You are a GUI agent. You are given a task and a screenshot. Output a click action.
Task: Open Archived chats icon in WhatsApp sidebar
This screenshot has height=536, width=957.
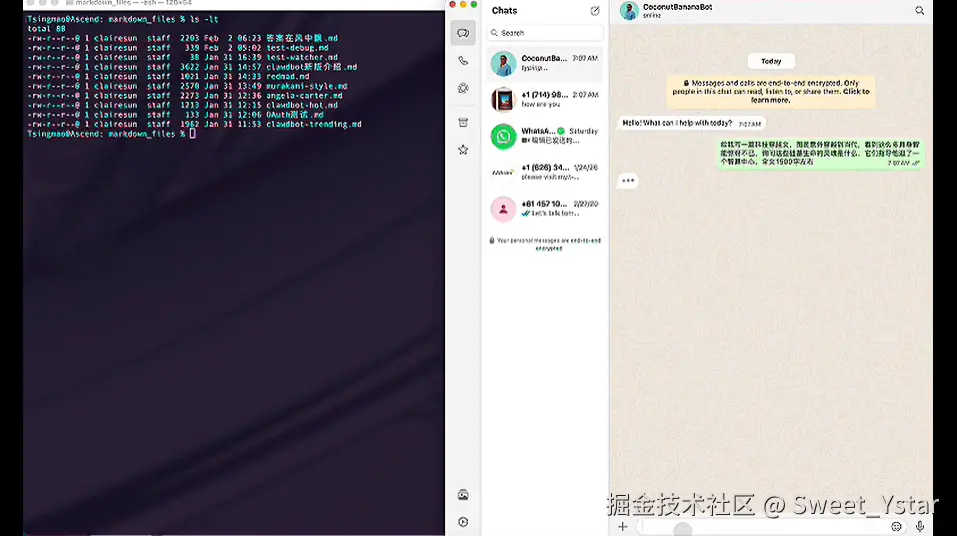click(x=463, y=123)
